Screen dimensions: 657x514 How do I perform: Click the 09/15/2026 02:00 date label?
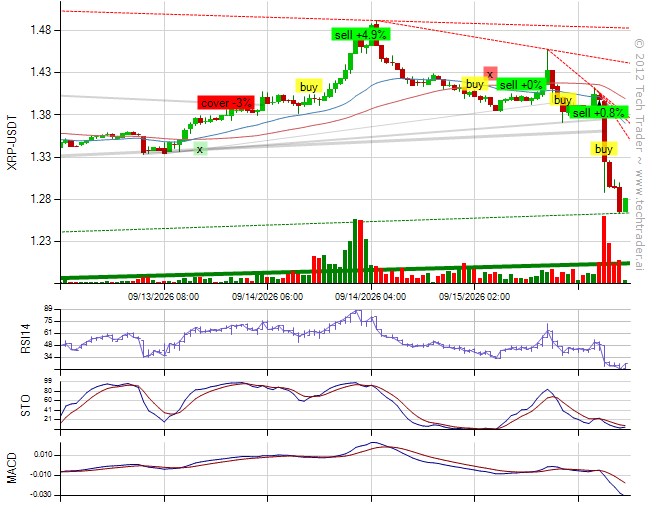(474, 297)
